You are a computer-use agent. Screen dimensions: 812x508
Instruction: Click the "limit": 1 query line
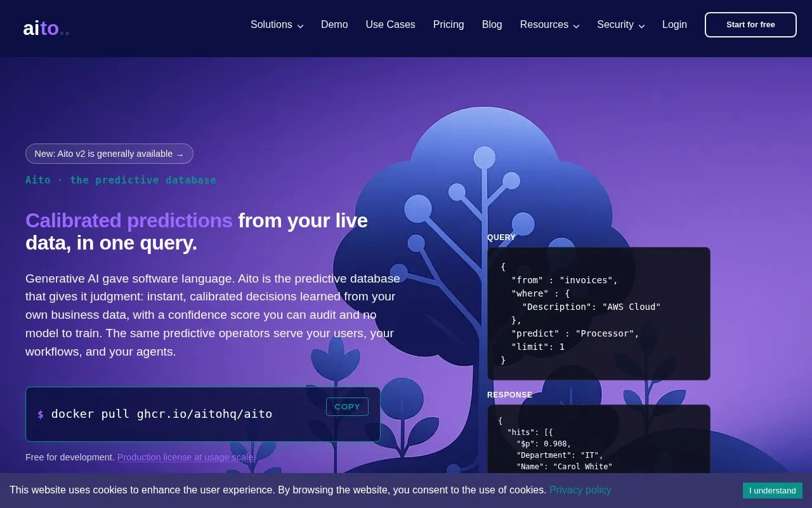[x=538, y=347]
